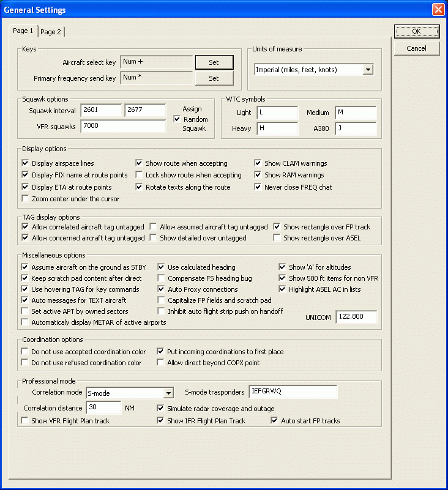Image resolution: width=448 pixels, height=490 pixels.
Task: Click the squawk interval start field 2601
Action: 101,110
